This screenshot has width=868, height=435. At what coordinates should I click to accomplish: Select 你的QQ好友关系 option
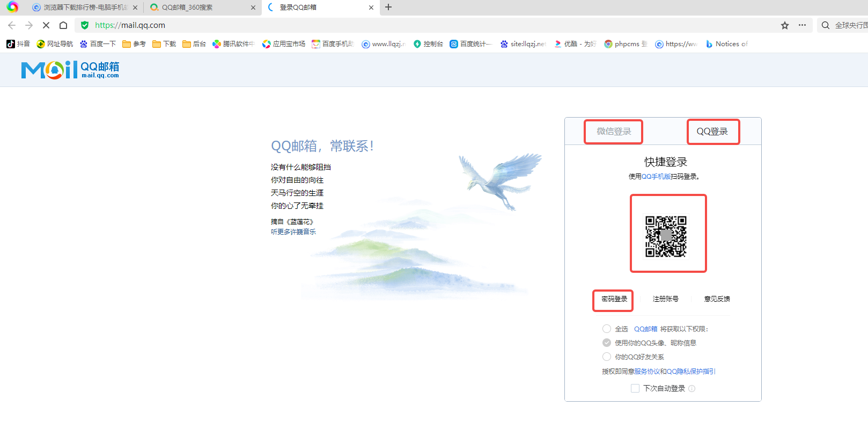[x=607, y=357]
